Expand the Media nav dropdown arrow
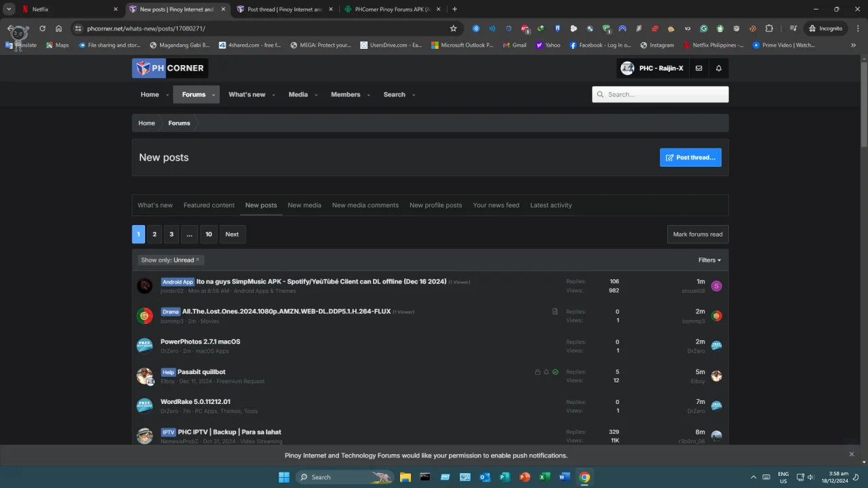Viewport: 868px width, 488px height. click(x=316, y=95)
